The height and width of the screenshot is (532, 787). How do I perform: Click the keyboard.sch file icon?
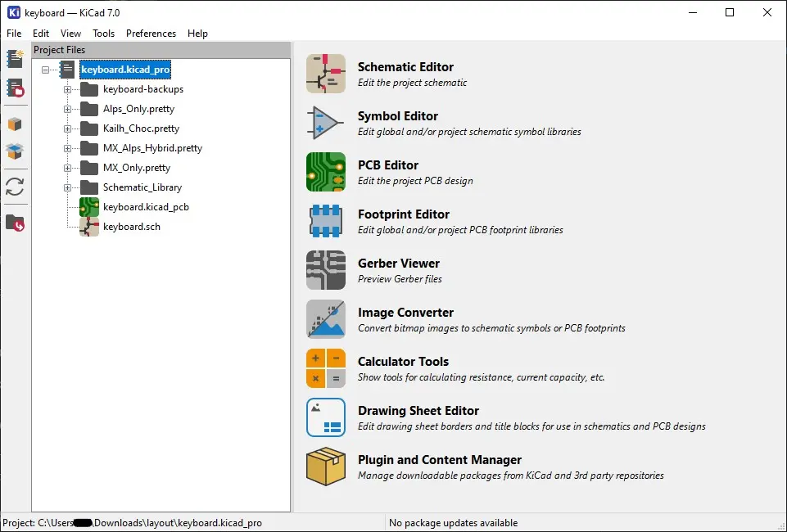click(89, 227)
